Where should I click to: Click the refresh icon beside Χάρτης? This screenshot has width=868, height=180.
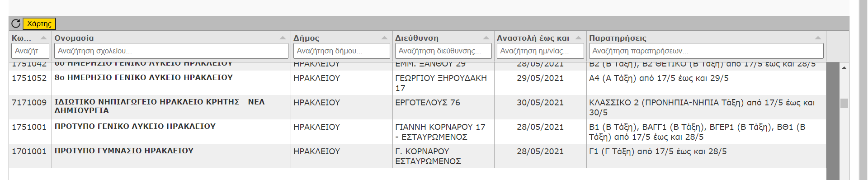pyautogui.click(x=16, y=24)
